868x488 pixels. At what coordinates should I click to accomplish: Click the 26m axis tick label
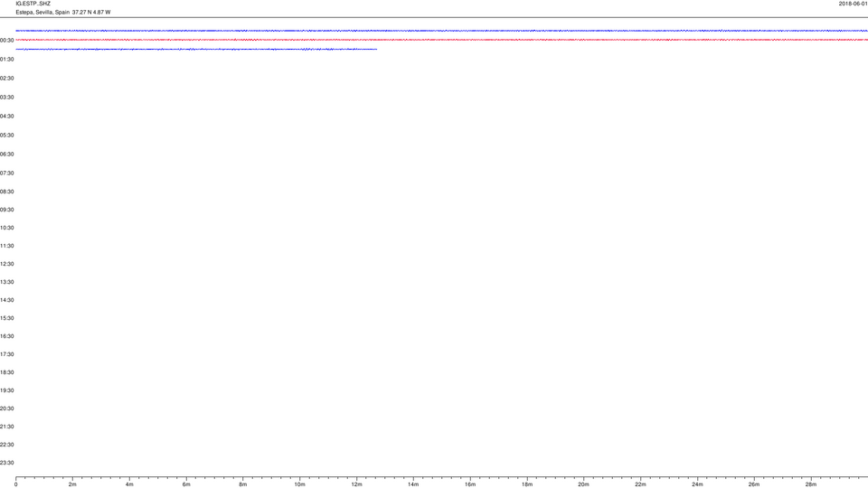[754, 484]
